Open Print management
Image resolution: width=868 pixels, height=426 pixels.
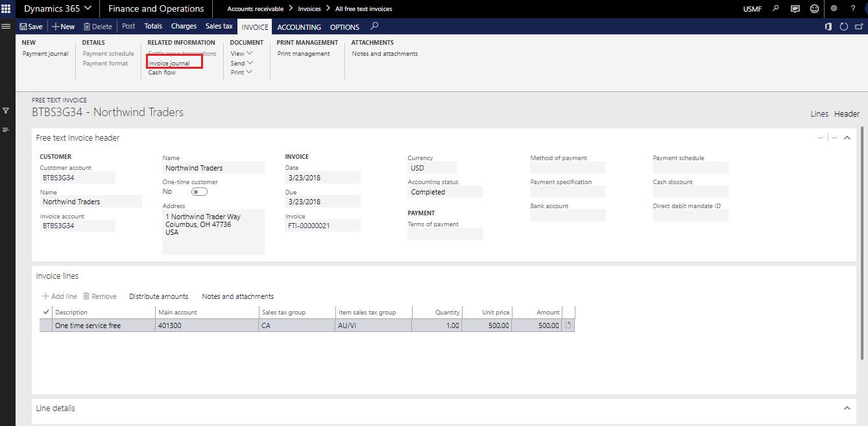pyautogui.click(x=304, y=54)
